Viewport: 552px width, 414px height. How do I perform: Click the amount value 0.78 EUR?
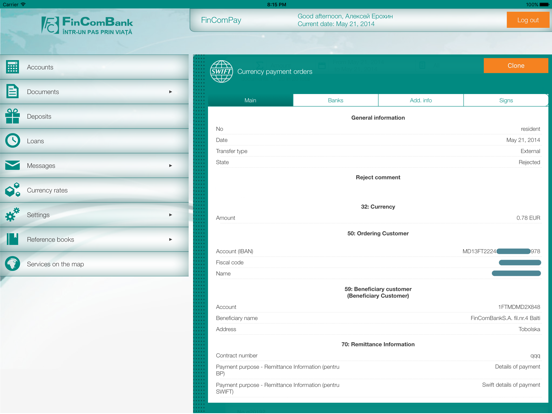(528, 218)
